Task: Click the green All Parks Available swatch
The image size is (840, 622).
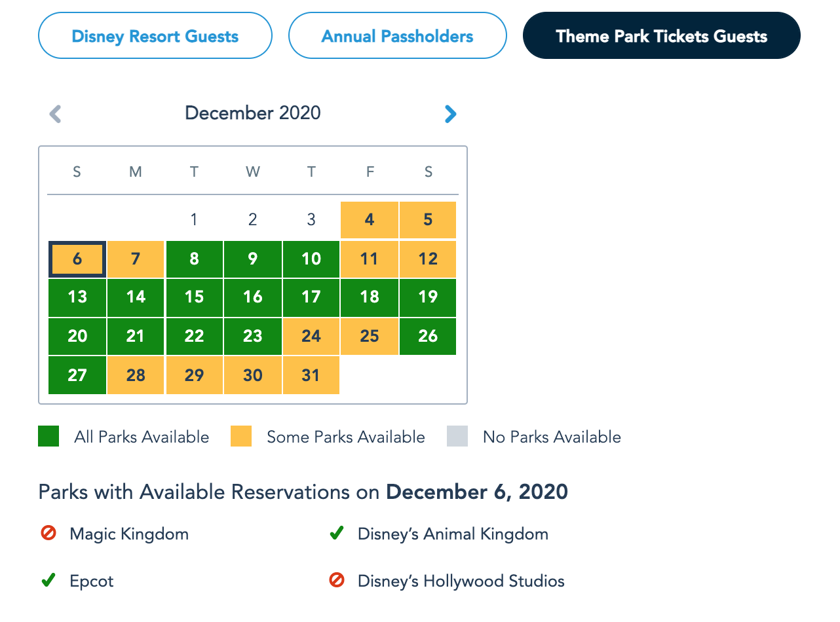Action: coord(48,437)
